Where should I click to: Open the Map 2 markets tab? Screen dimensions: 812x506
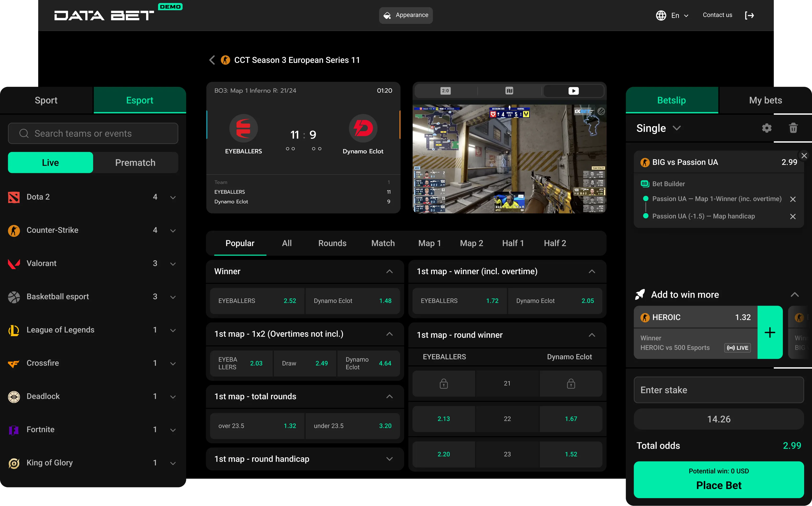[471, 243]
